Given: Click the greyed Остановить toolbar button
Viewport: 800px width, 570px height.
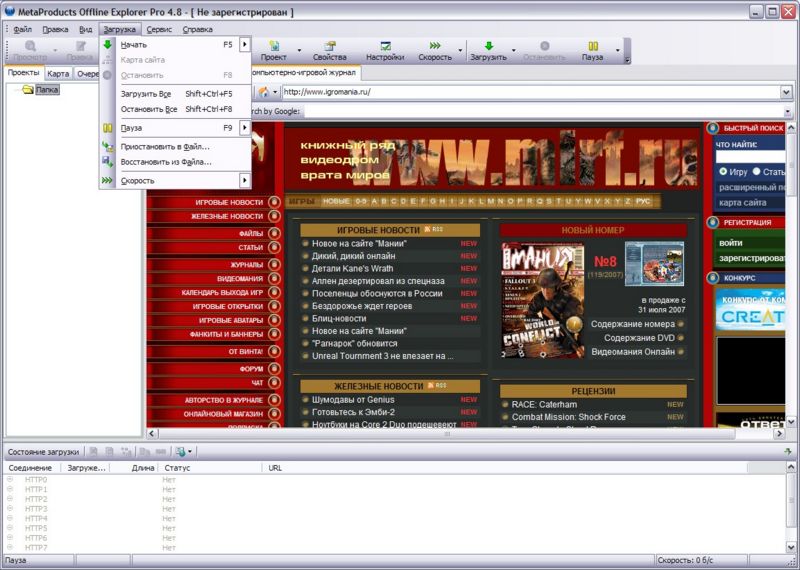Looking at the screenshot, I should [544, 51].
